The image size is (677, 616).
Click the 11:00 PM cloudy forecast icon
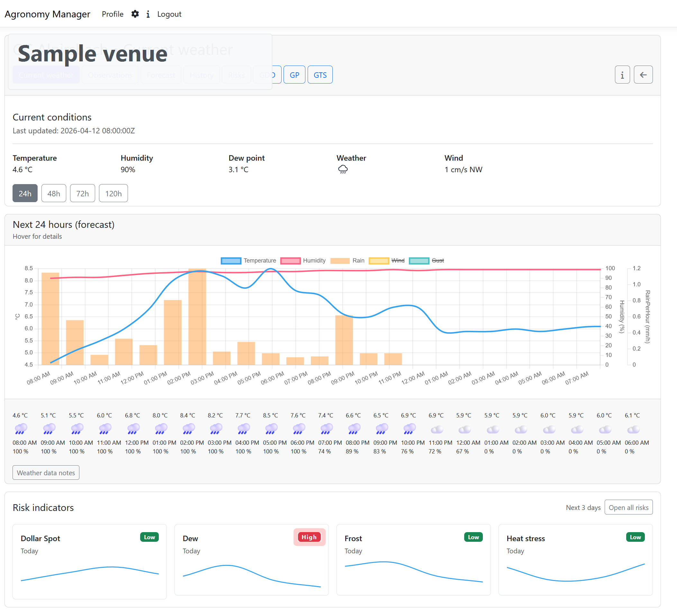point(437,429)
